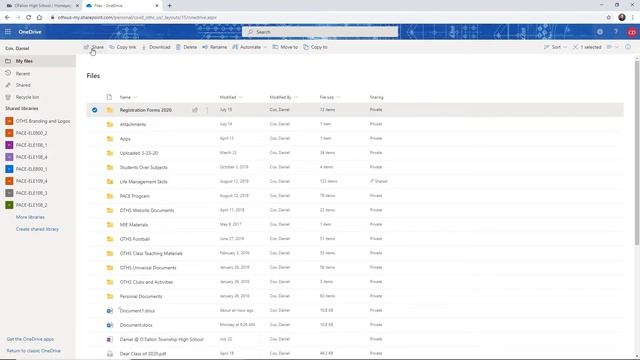Clear the 1 selected item selection
Image resolution: width=640 pixels, height=360 pixels.
coord(587,47)
